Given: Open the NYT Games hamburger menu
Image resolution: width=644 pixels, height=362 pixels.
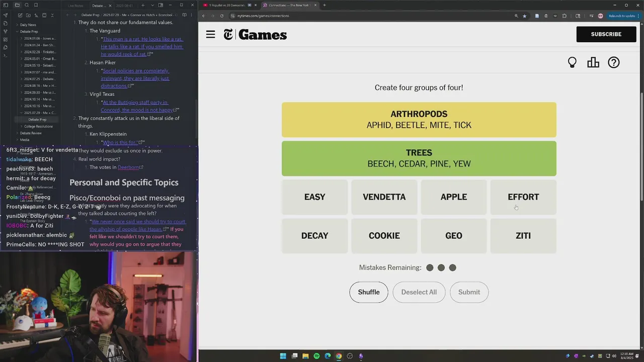Looking at the screenshot, I should [210, 34].
